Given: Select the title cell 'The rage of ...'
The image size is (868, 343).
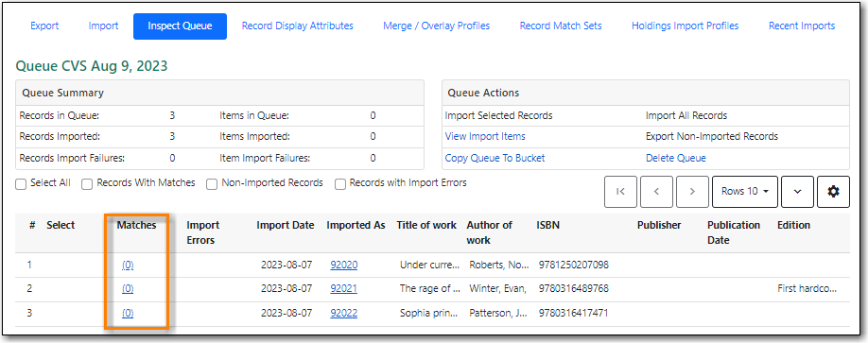Looking at the screenshot, I should click(429, 289).
